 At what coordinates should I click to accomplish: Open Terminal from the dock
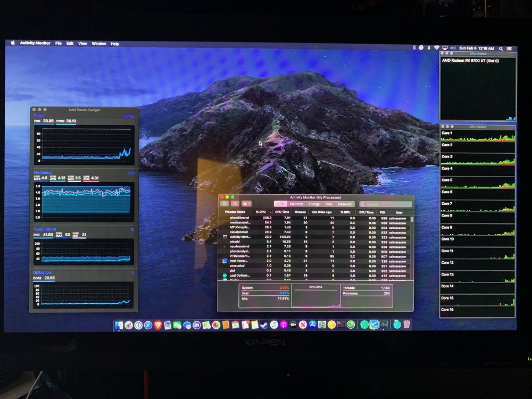pyautogui.click(x=342, y=325)
